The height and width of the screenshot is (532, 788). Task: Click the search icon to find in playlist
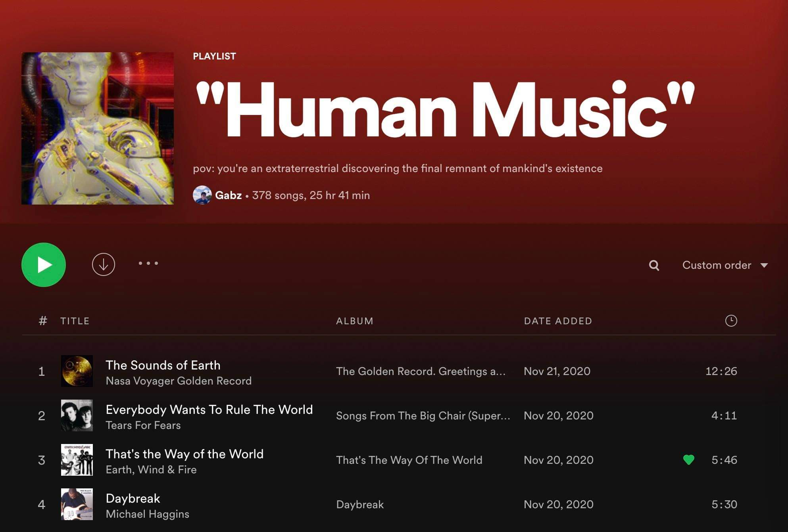[653, 265]
